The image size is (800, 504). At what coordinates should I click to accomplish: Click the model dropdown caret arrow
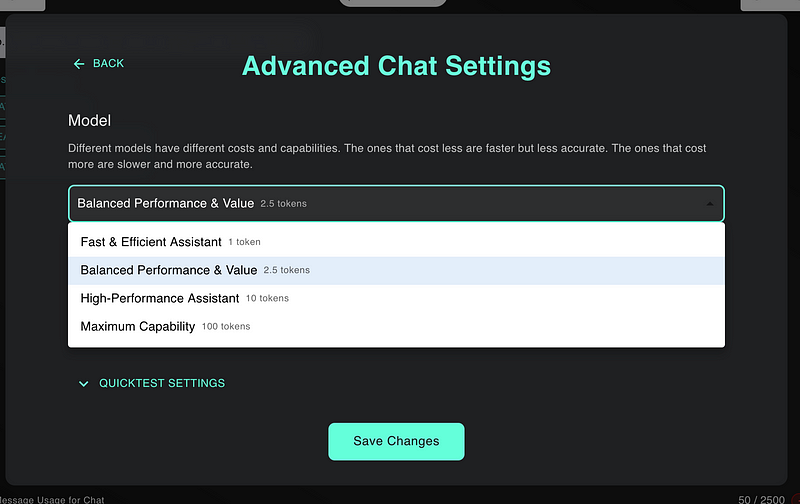[x=709, y=204]
